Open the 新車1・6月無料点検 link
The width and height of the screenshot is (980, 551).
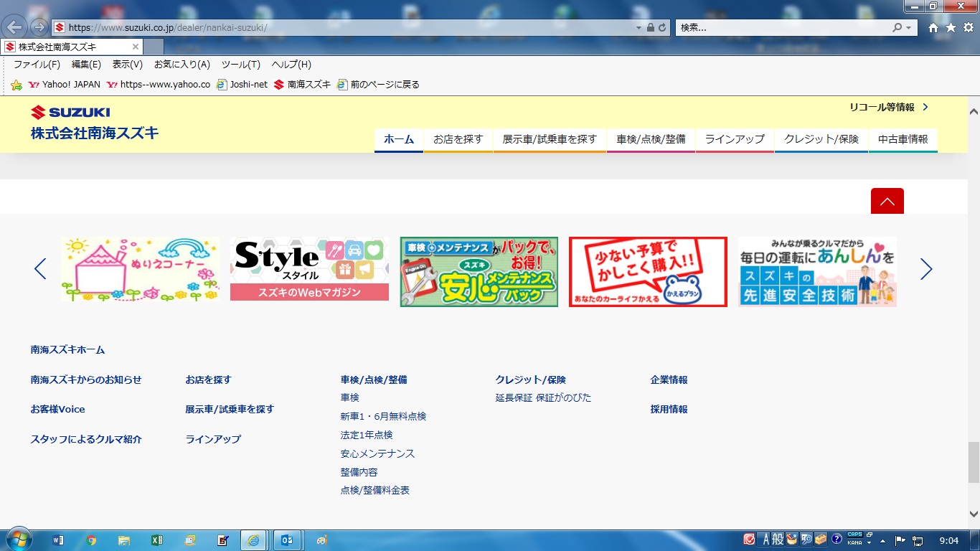pos(383,416)
